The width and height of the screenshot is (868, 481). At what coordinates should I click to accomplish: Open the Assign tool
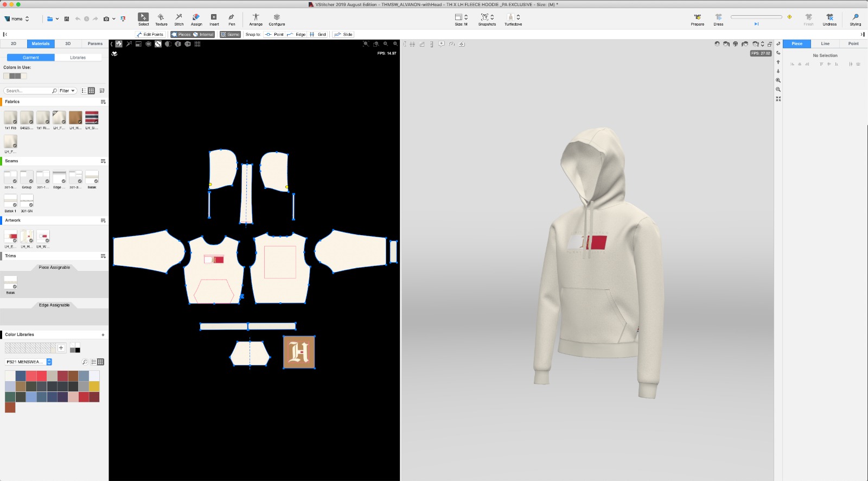(x=196, y=19)
